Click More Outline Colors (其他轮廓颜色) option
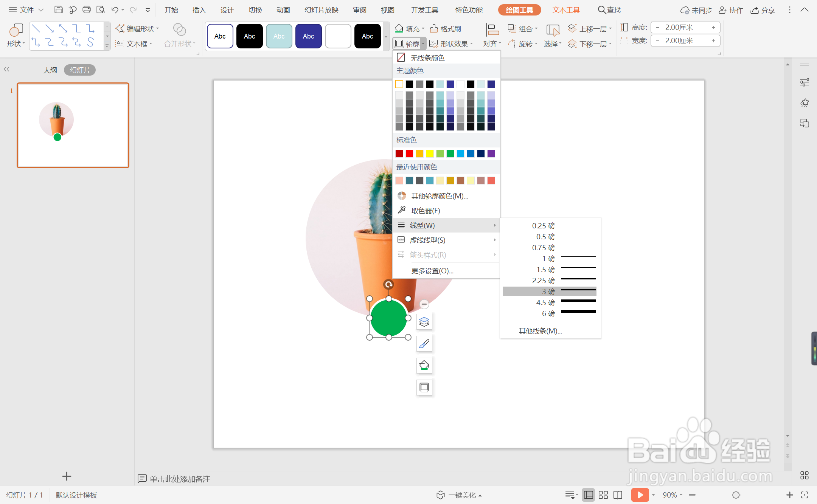The image size is (817, 504). click(440, 196)
